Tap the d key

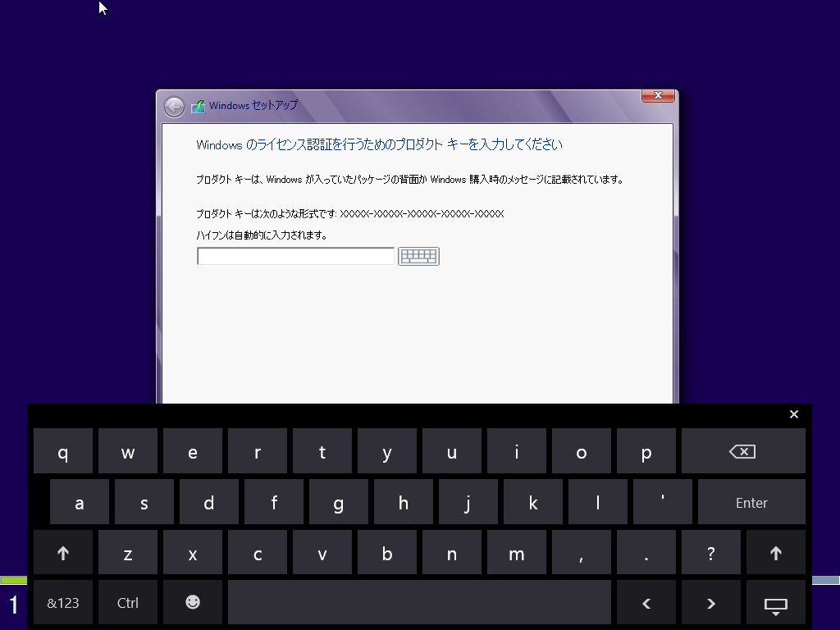(209, 502)
